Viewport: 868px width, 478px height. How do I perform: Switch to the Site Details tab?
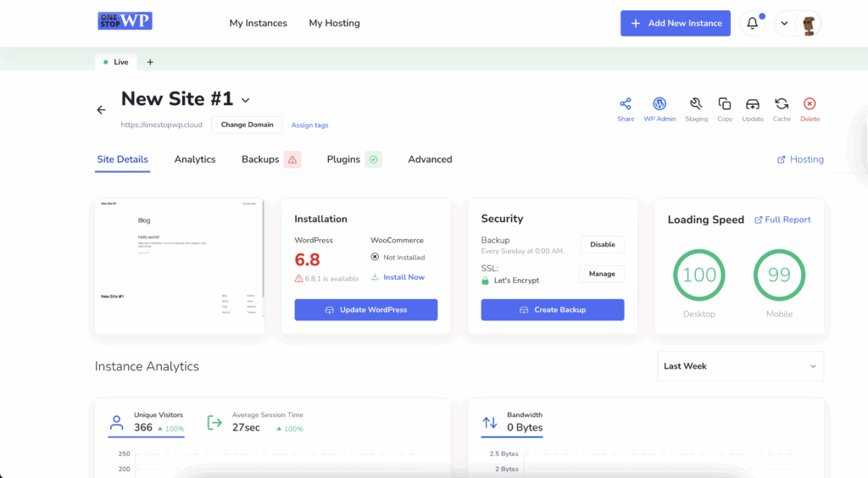pyautogui.click(x=122, y=159)
